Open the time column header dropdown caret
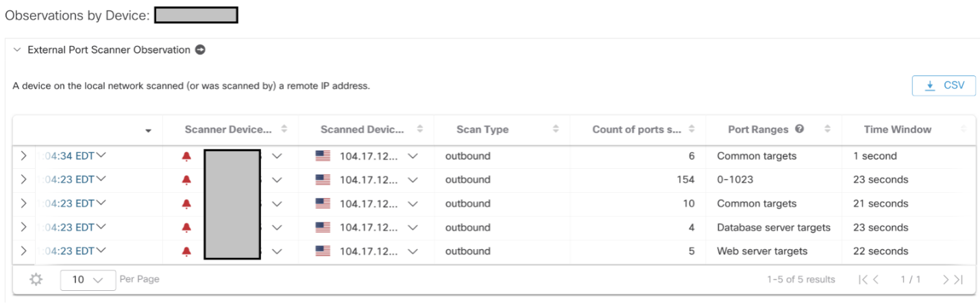The image size is (980, 306). pos(149,130)
